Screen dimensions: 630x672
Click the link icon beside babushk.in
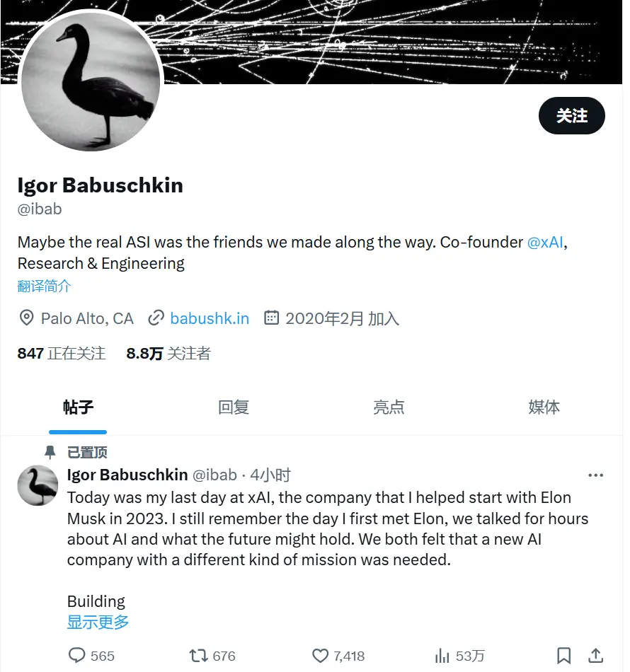coord(156,318)
